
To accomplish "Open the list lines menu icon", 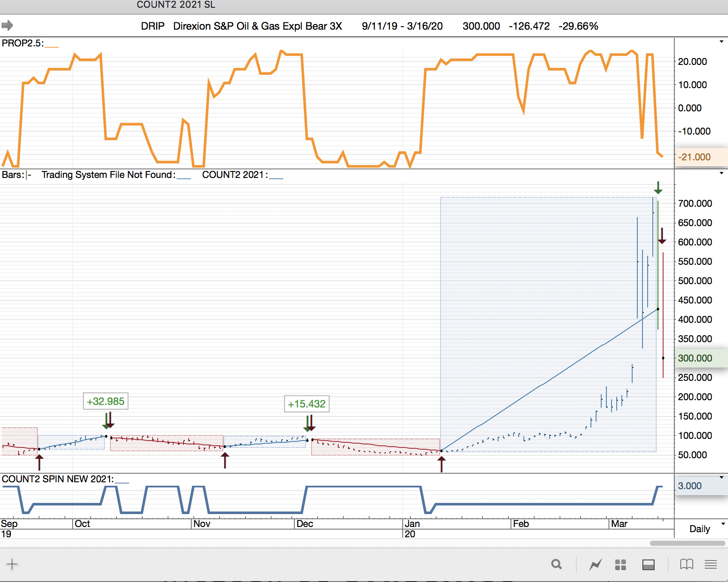I will [x=711, y=564].
